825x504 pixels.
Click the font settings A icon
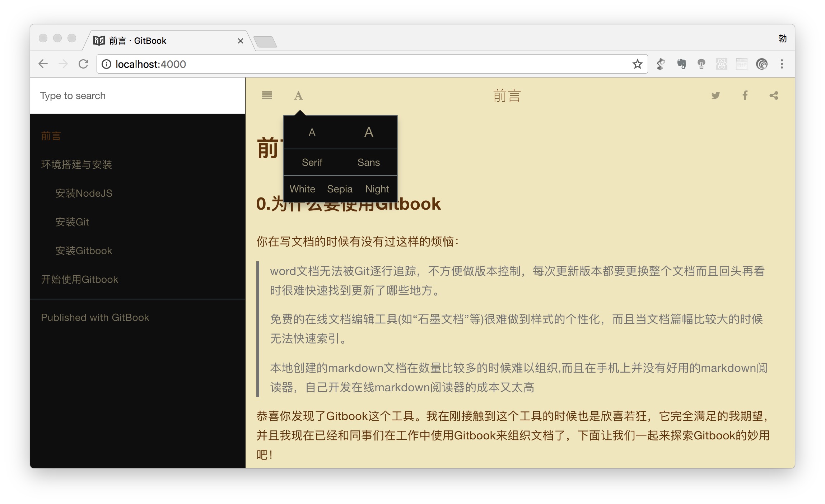click(298, 95)
